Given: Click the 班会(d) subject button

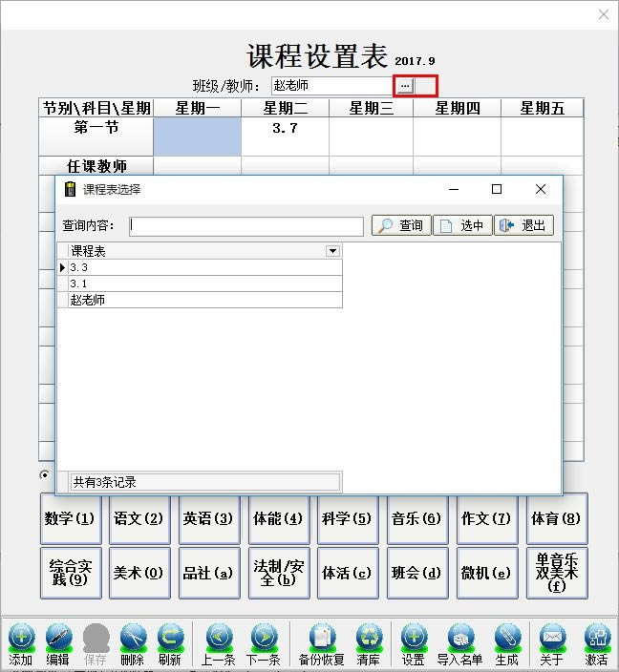Looking at the screenshot, I should (417, 573).
